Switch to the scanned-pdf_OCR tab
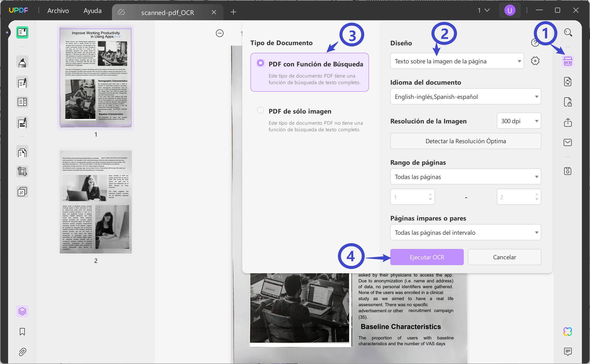Viewport: 590px width, 364px height. click(x=168, y=12)
